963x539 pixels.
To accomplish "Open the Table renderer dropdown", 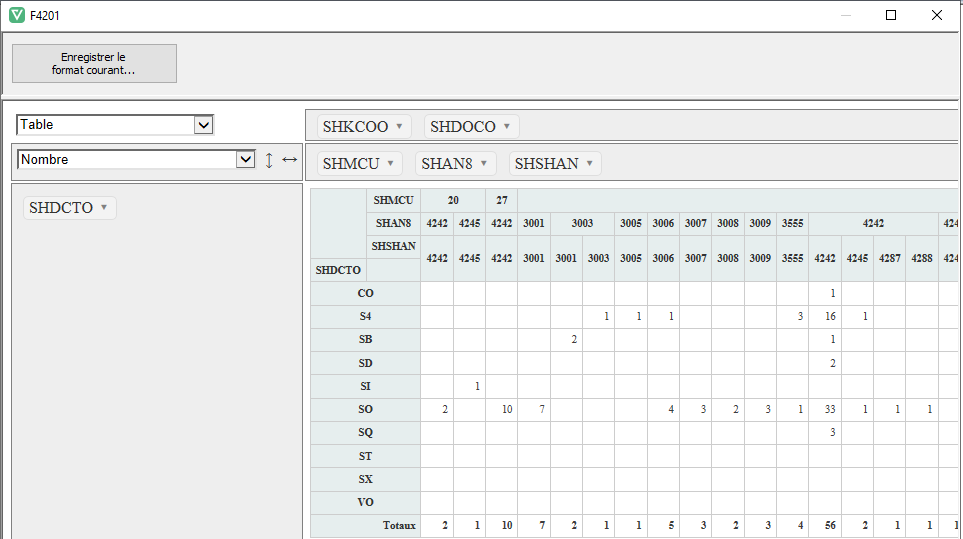I will pyautogui.click(x=115, y=125).
